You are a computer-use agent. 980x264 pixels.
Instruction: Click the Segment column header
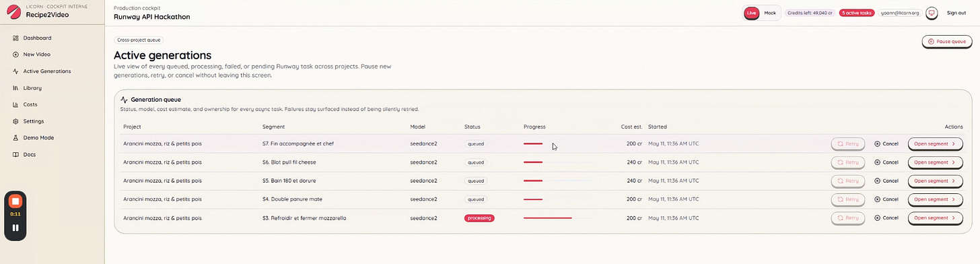[273, 127]
